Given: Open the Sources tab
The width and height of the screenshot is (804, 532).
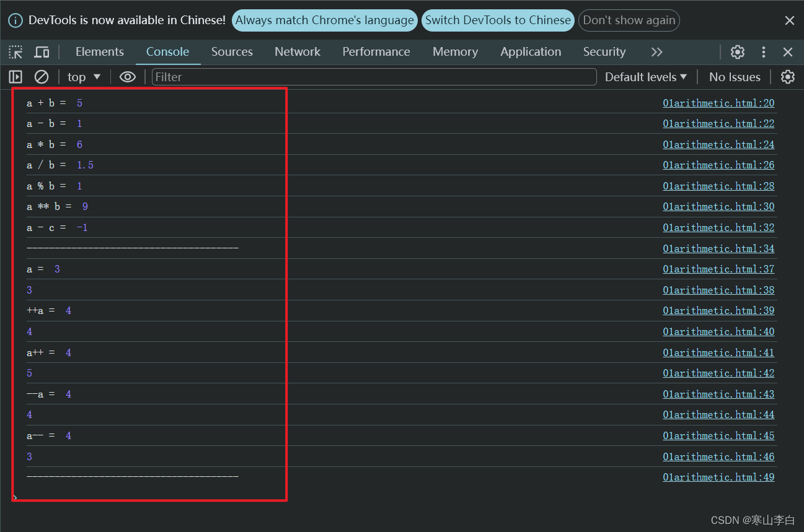Looking at the screenshot, I should (x=232, y=52).
